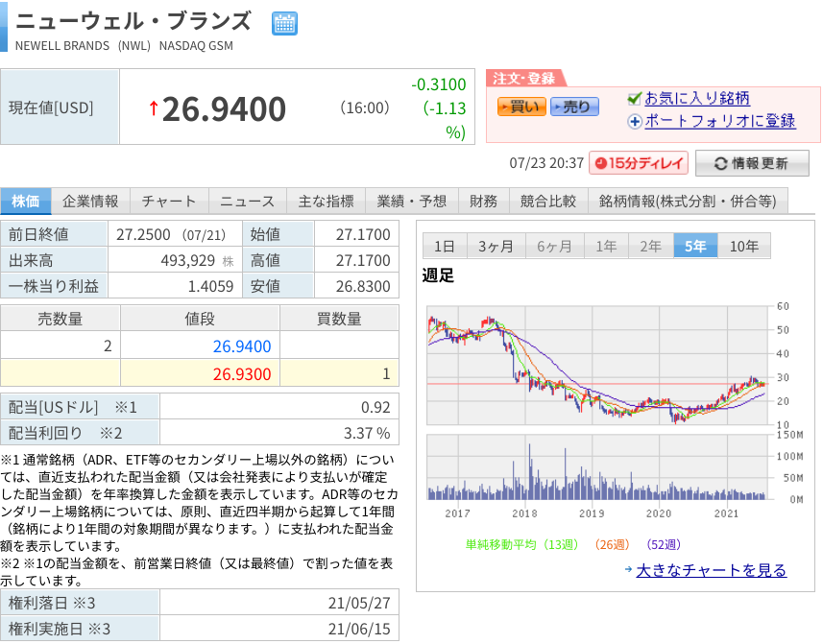
Task: Click the 安値 value 26.8300
Action: [x=363, y=286]
